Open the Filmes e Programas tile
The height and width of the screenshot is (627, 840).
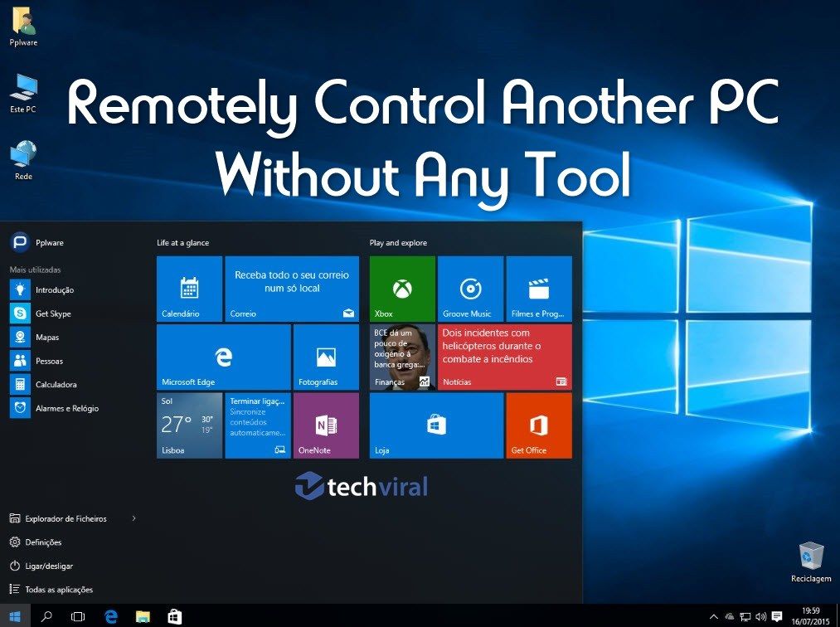(x=539, y=289)
